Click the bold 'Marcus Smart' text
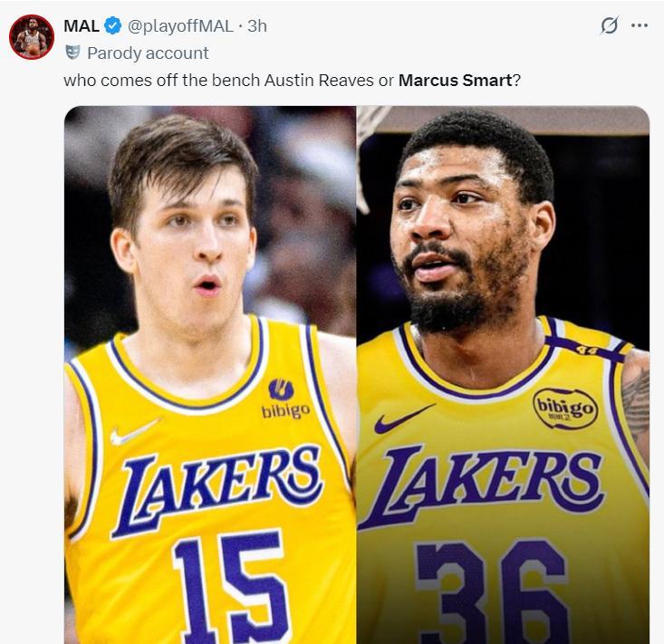This screenshot has height=644, width=664. click(456, 80)
